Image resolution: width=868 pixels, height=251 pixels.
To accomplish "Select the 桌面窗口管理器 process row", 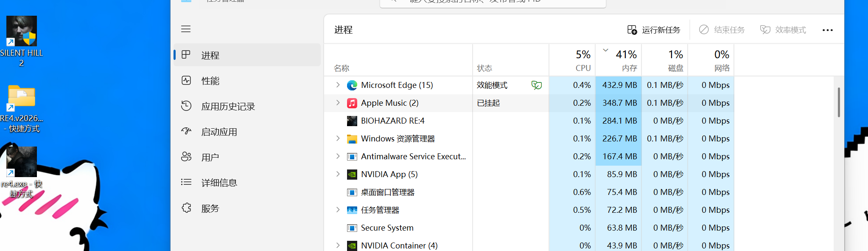I will [x=387, y=192].
